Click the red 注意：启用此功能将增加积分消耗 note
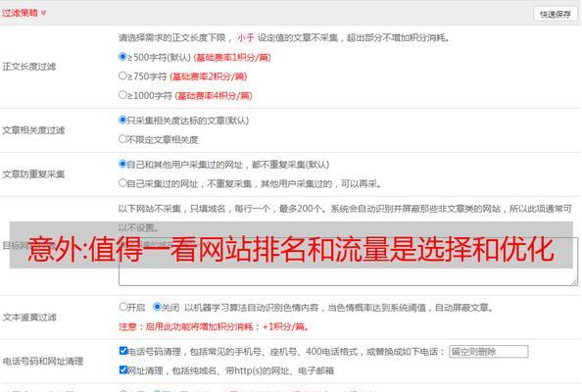Screen dimensions: 582x392 click(214, 326)
